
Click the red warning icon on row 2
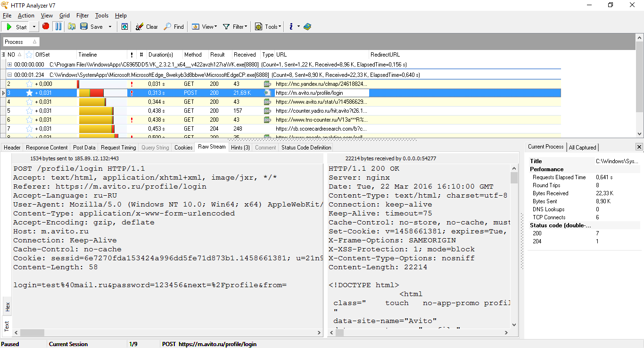pyautogui.click(x=132, y=84)
